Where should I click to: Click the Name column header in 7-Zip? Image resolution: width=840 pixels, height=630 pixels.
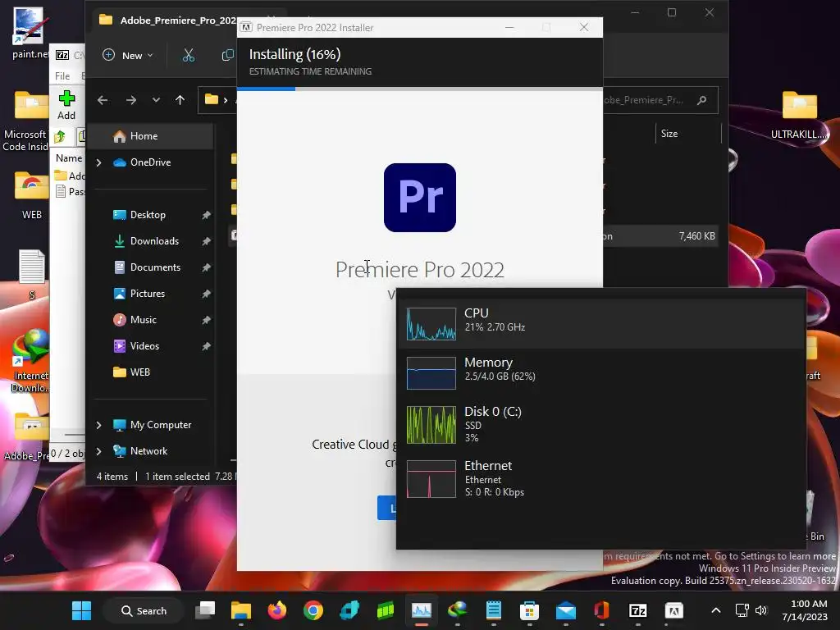click(x=69, y=158)
